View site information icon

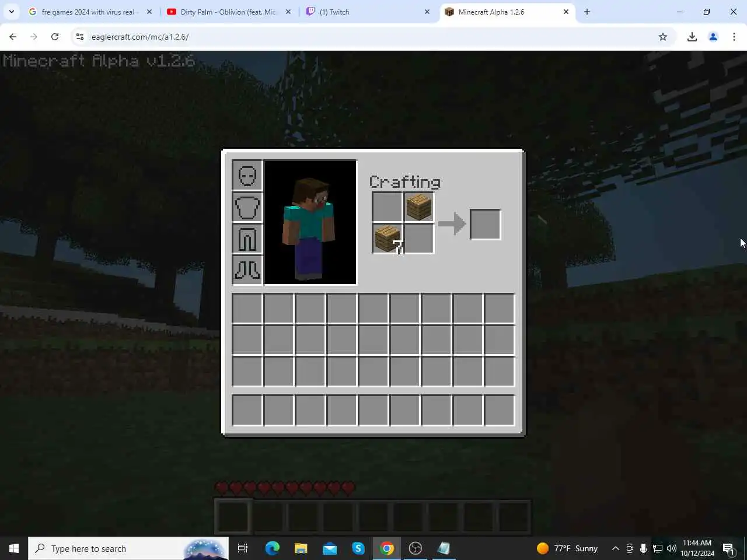(x=80, y=37)
